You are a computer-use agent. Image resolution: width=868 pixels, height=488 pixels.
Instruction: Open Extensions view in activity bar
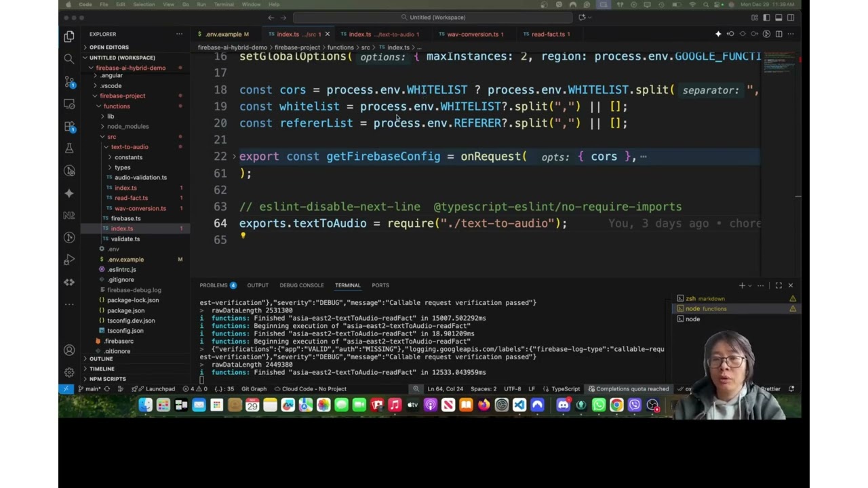pos(69,126)
